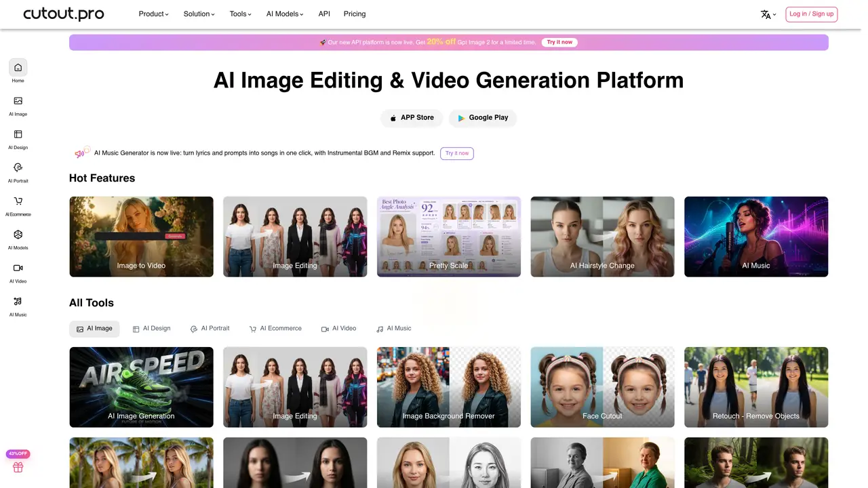This screenshot has width=868, height=488.
Task: Go to the AI Portrait sidebar icon
Action: [x=18, y=167]
